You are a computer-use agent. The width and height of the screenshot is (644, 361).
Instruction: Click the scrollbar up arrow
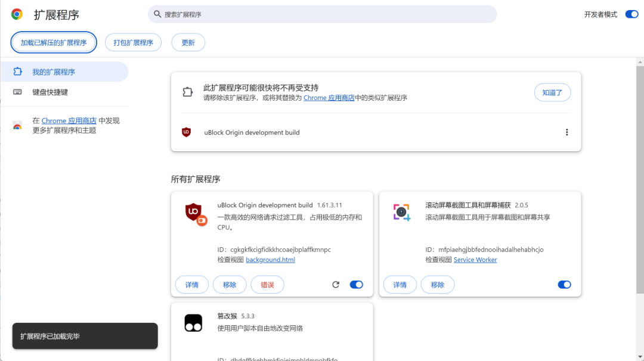640,63
